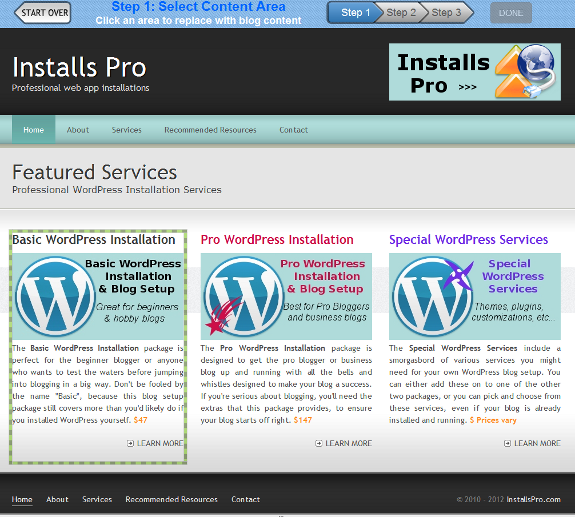Go to Step 2 of the wizard
The width and height of the screenshot is (575, 517).
point(401,12)
